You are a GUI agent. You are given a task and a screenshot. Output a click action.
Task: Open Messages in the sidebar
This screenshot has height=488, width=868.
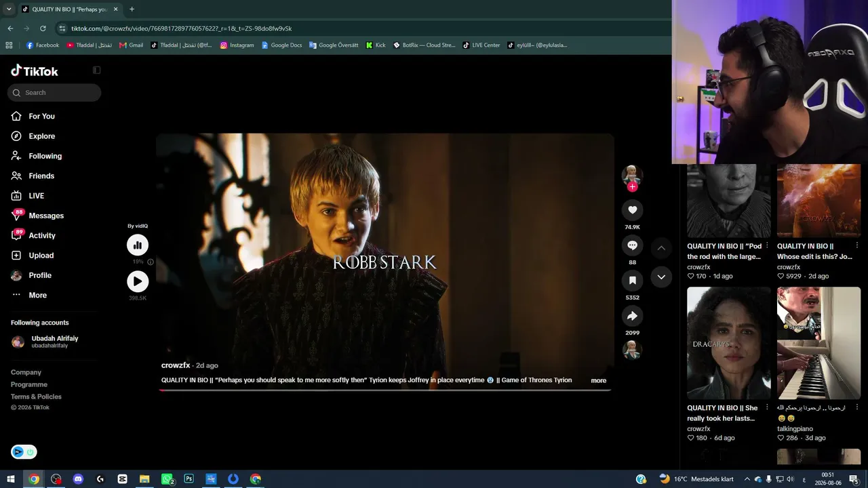click(x=46, y=216)
